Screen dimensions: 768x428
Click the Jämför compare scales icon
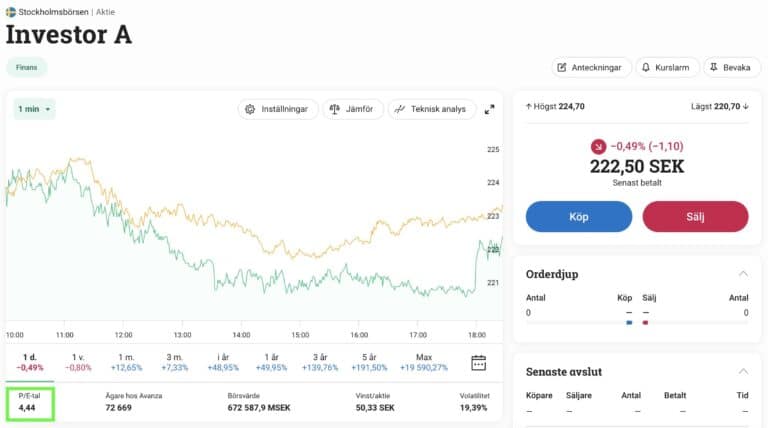coord(353,109)
